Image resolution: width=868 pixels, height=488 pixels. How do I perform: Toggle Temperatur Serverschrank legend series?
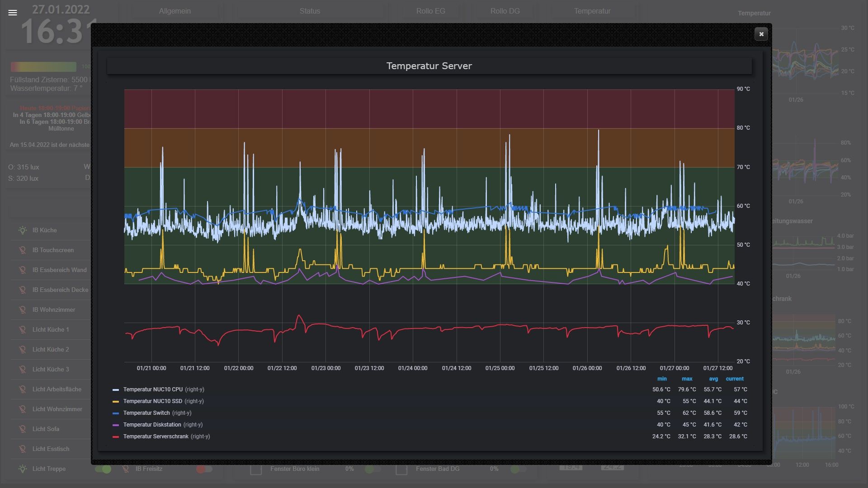(x=156, y=436)
